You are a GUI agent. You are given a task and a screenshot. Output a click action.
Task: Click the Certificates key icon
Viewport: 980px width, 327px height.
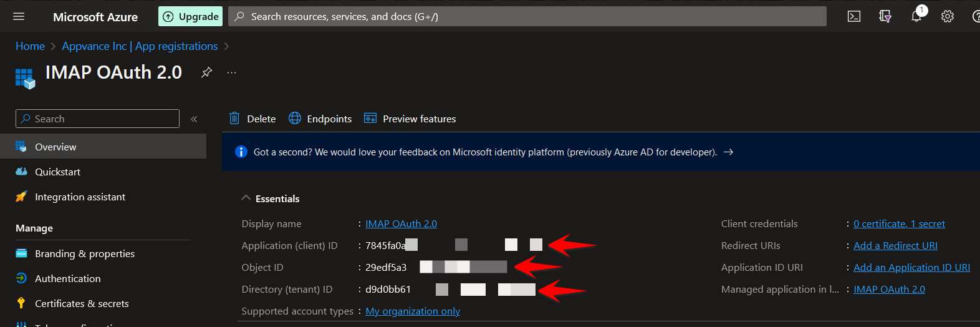21,303
